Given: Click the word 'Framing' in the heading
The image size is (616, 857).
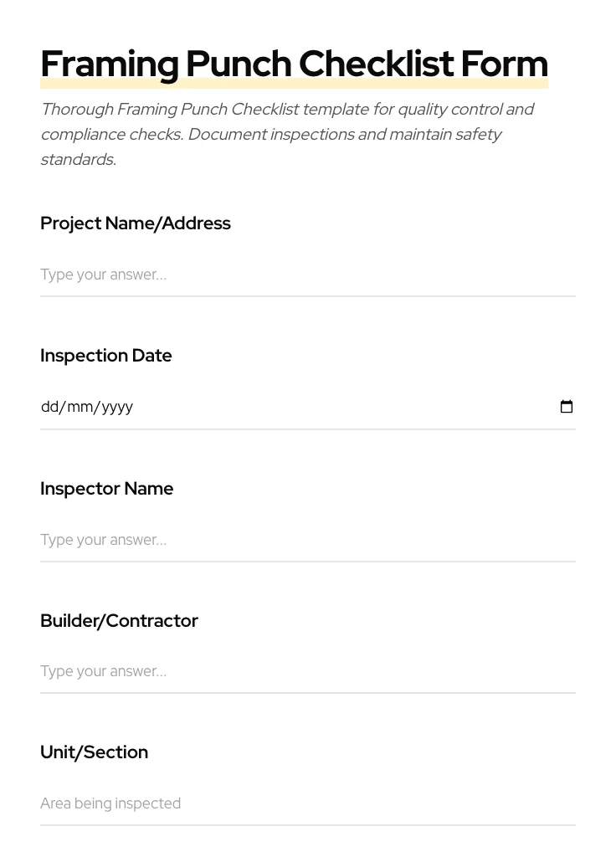Looking at the screenshot, I should [109, 64].
